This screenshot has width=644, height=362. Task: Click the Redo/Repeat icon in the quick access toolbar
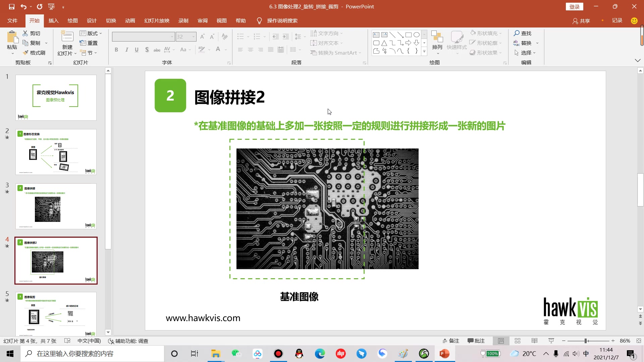tap(40, 6)
